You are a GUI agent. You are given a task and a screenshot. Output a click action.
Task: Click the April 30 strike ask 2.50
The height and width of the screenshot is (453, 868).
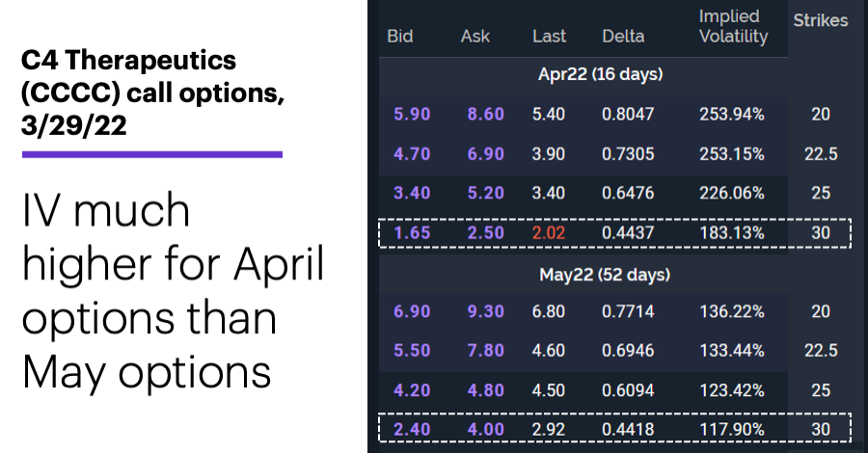(485, 233)
